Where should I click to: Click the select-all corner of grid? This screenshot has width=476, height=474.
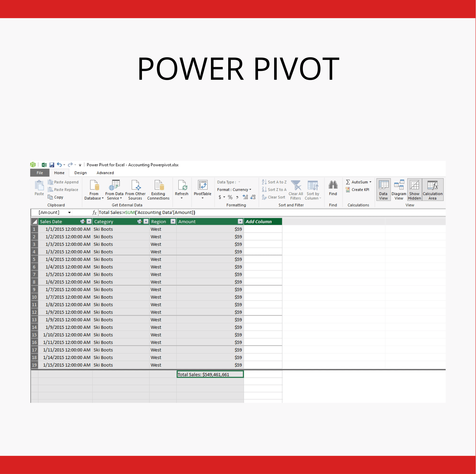[x=34, y=221]
